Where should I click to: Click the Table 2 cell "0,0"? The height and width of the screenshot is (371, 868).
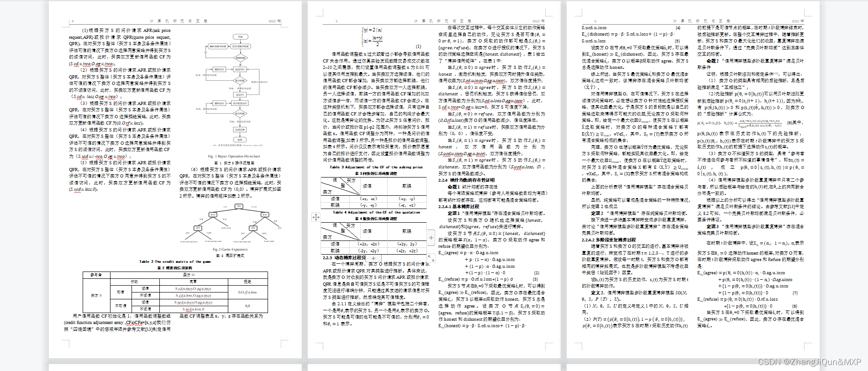click(x=247, y=306)
